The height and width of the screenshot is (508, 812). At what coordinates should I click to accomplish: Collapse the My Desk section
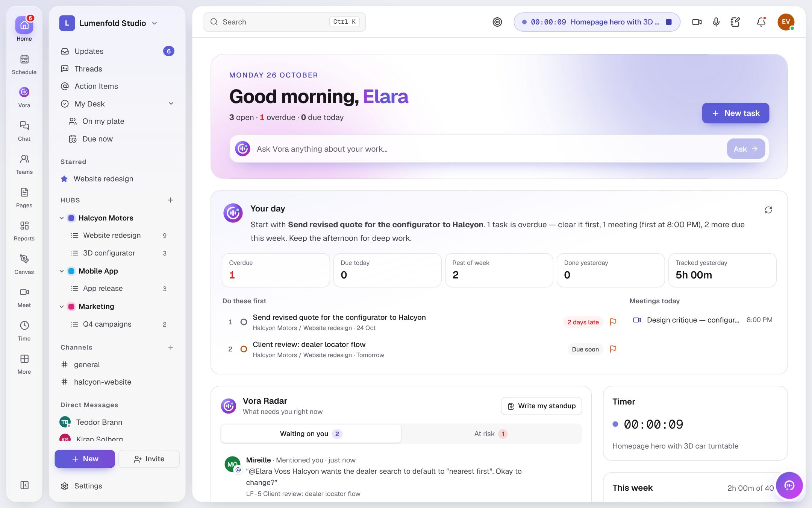point(171,103)
